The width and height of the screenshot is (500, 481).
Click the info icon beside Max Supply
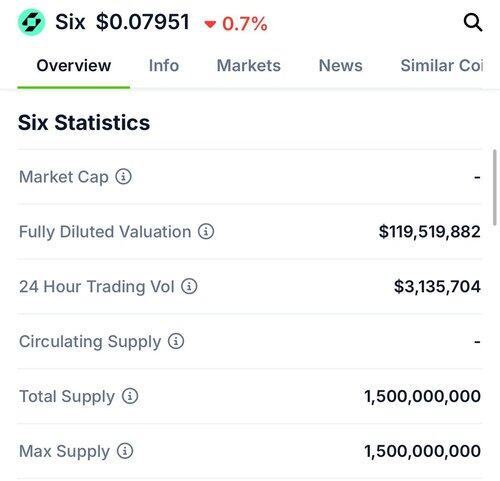click(125, 451)
